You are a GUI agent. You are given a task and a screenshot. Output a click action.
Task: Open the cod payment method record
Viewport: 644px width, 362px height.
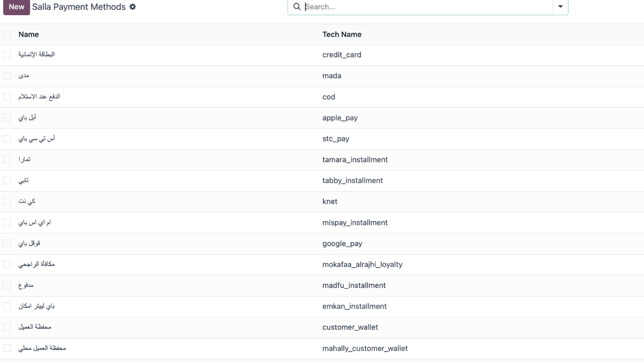[329, 97]
